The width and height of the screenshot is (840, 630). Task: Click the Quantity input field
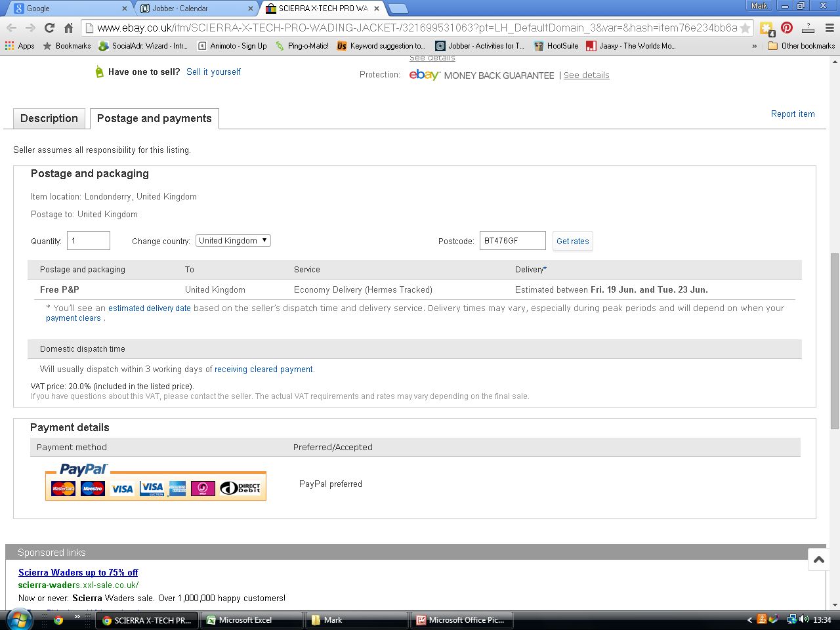click(89, 241)
